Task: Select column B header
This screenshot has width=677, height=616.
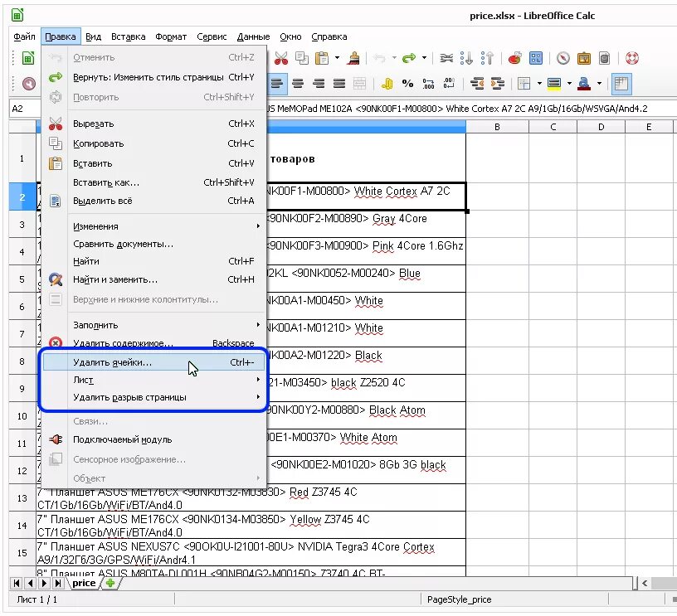Action: [498, 127]
